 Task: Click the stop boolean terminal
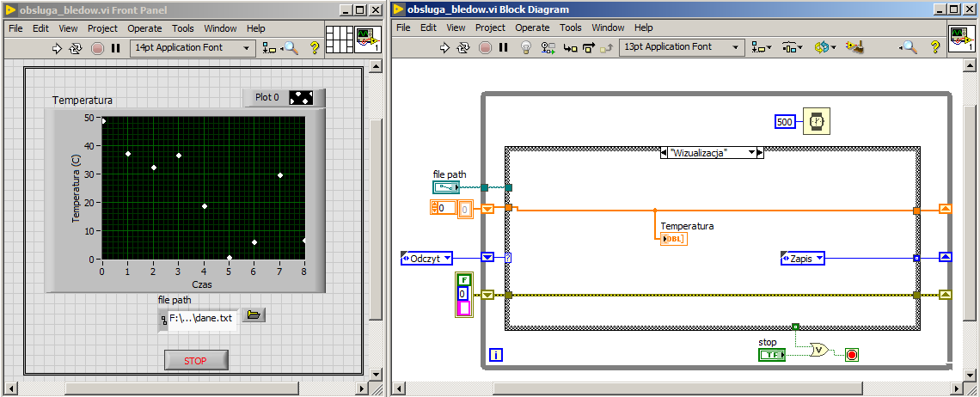(773, 355)
